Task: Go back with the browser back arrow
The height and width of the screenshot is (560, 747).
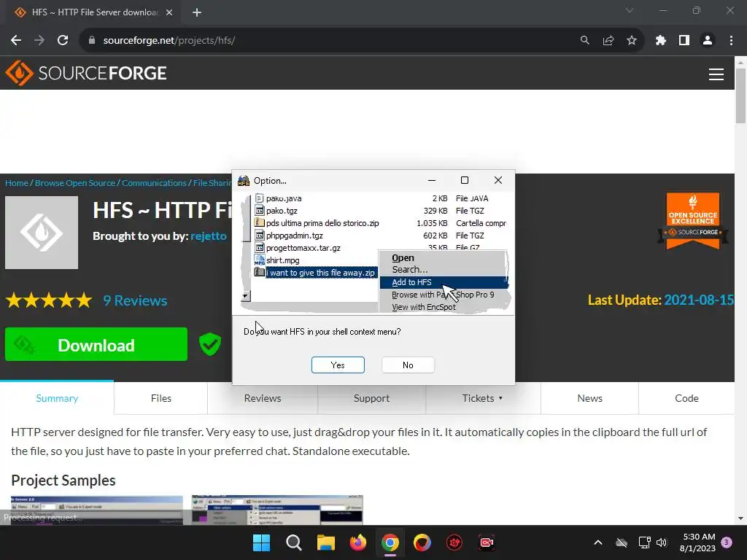Action: 16,41
